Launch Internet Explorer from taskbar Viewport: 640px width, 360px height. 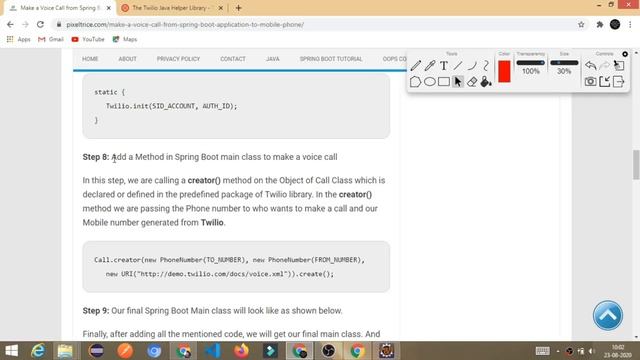pyautogui.click(x=38, y=351)
